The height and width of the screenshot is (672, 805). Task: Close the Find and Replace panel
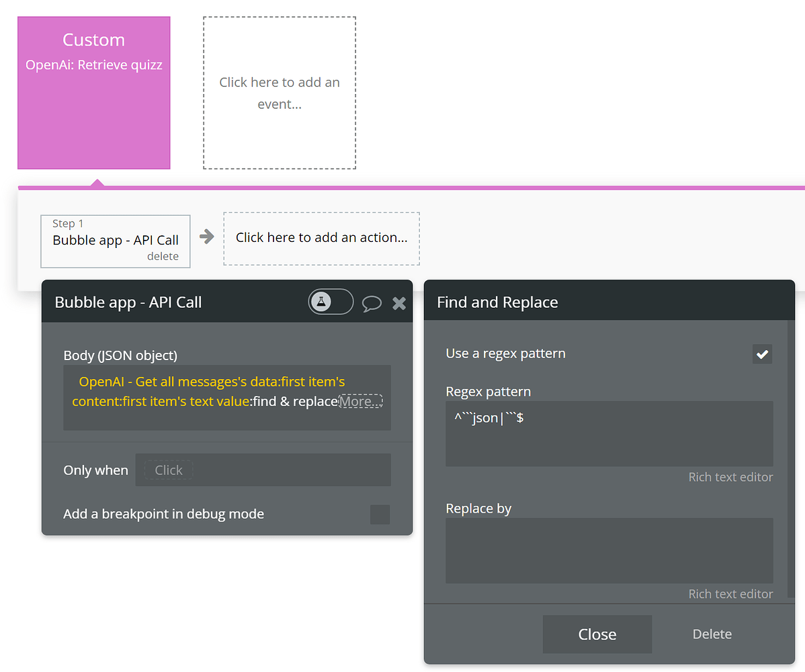point(597,634)
